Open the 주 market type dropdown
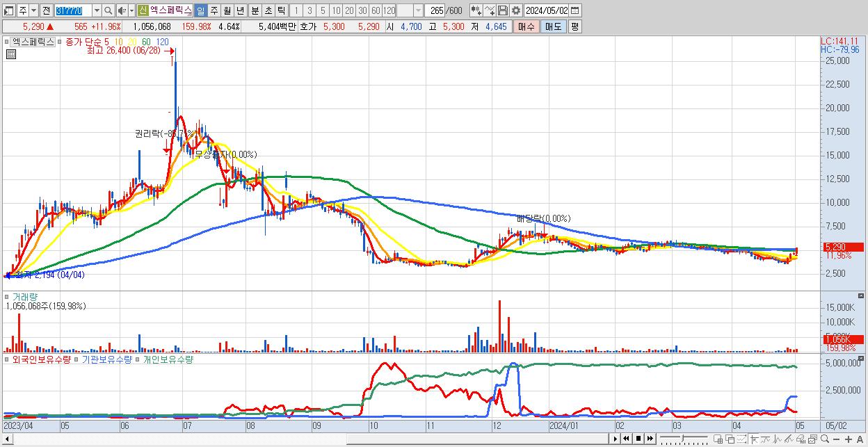 pyautogui.click(x=33, y=10)
